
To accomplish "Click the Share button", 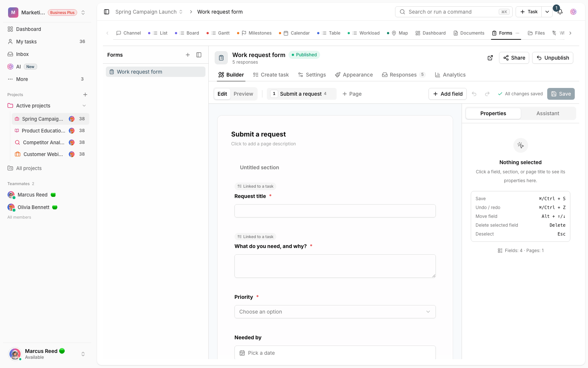I will tap(514, 58).
